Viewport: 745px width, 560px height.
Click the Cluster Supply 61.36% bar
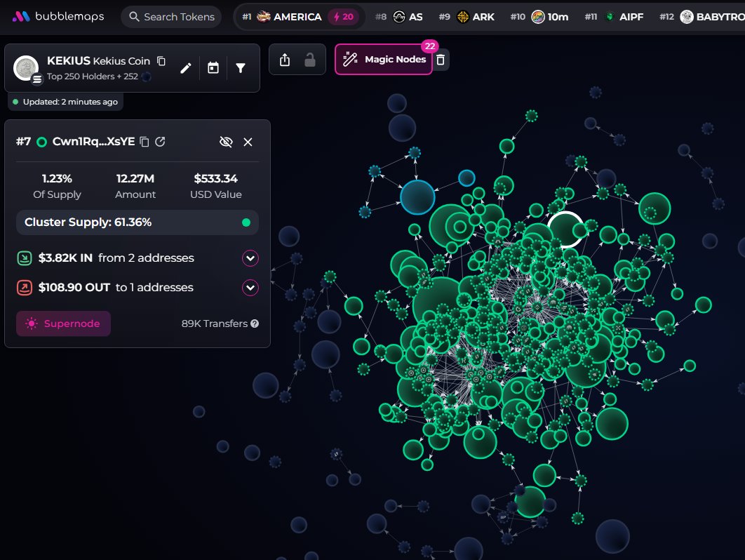point(137,222)
